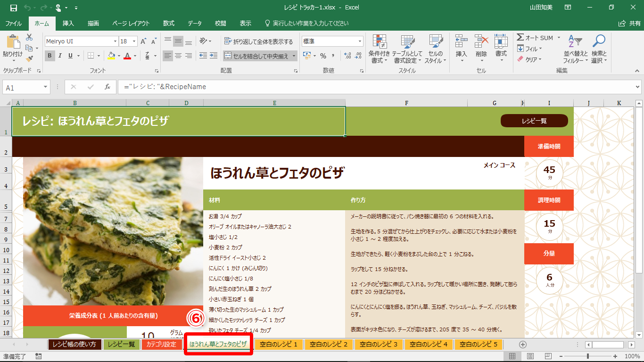Save the workbook with the floppy disk icon
This screenshot has height=362, width=644.
[x=13, y=8]
